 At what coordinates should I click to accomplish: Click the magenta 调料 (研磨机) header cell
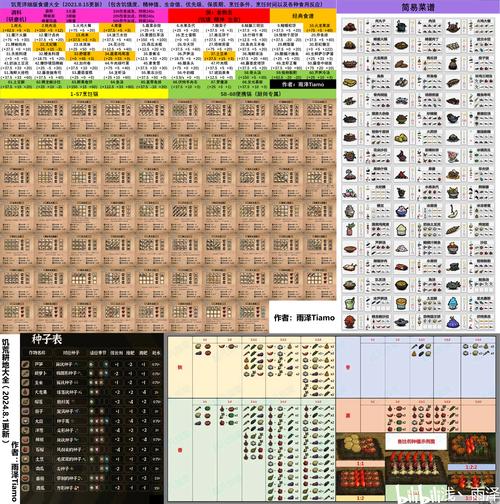(16, 16)
